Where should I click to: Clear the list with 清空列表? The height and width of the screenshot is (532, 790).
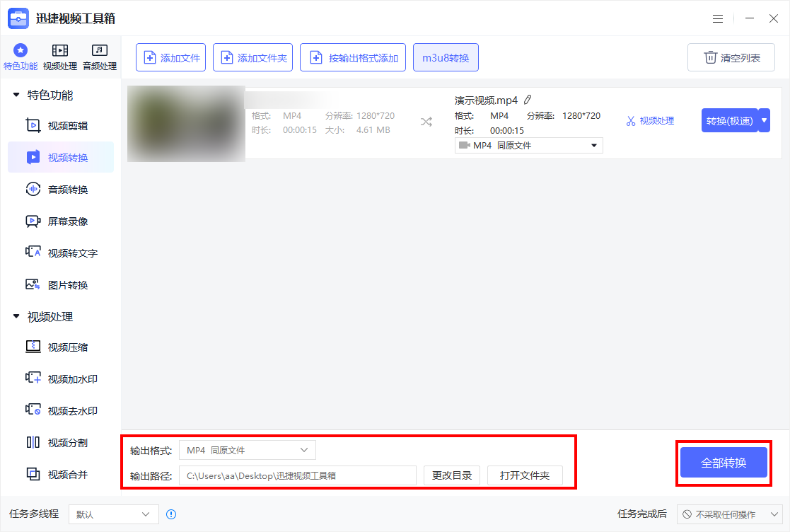[x=731, y=57]
